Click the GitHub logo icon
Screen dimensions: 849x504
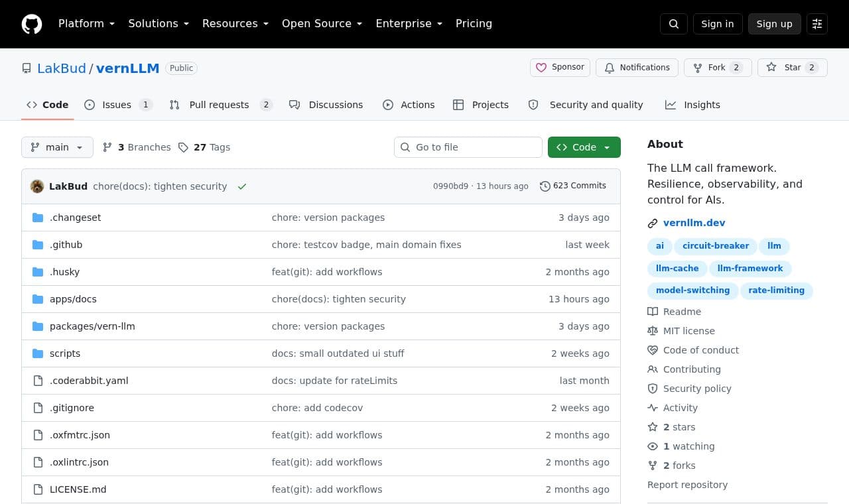32,24
